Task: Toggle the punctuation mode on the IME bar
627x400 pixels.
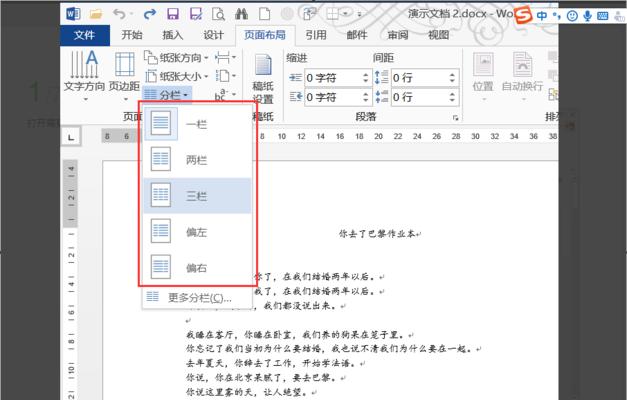Action: click(x=557, y=16)
